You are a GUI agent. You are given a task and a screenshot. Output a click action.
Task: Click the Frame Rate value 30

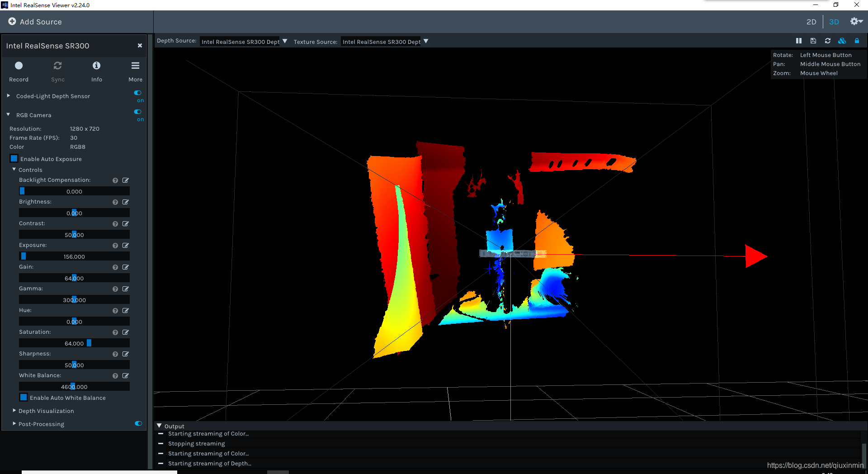pyautogui.click(x=74, y=138)
